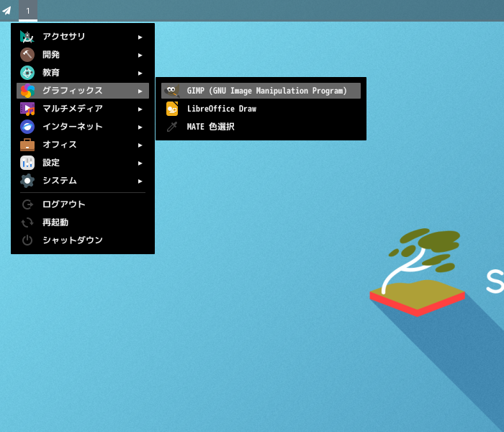Expand the グラフィックス submenu arrow
The height and width of the screenshot is (432, 504).
[140, 91]
